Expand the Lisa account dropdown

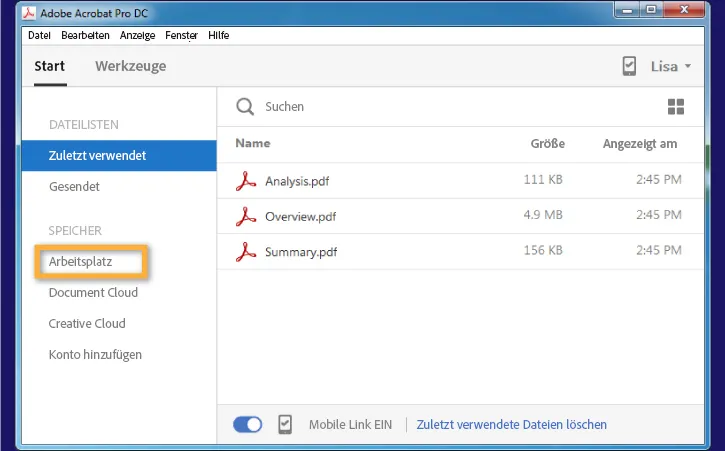(670, 67)
